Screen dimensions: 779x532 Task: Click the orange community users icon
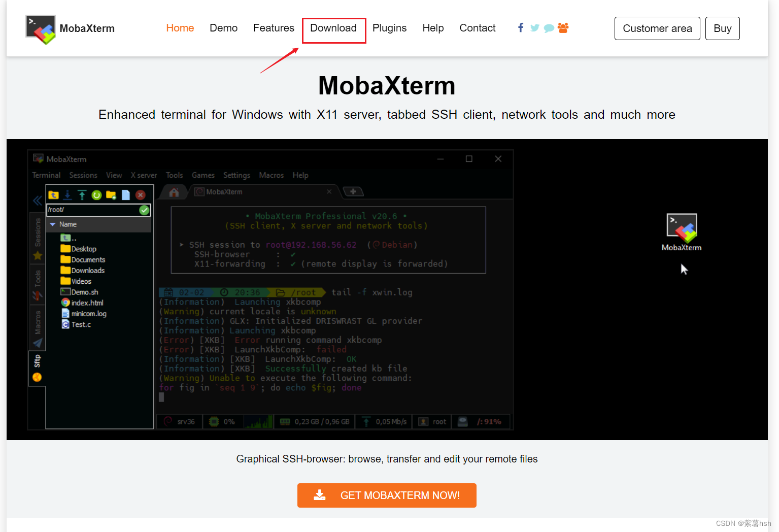563,28
